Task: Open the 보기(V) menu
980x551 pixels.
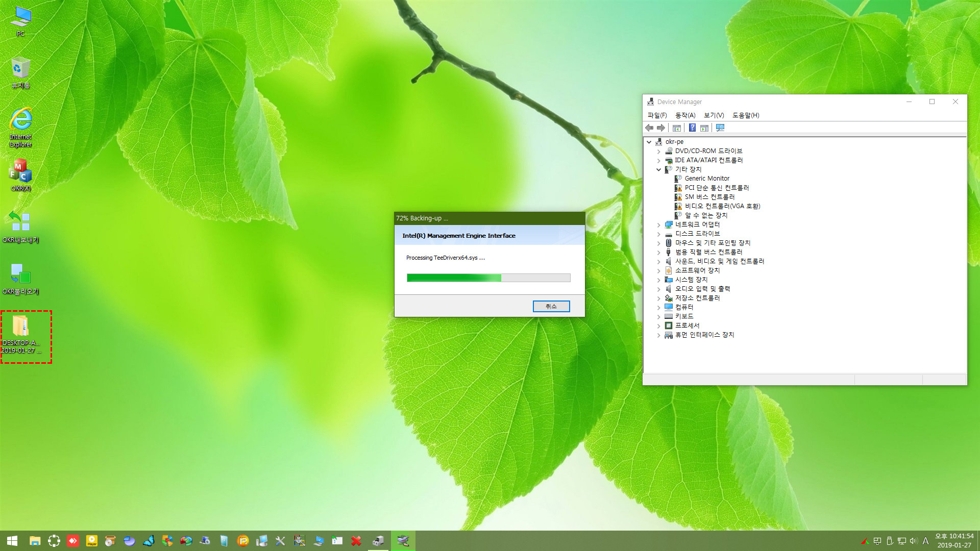Action: coord(714,115)
